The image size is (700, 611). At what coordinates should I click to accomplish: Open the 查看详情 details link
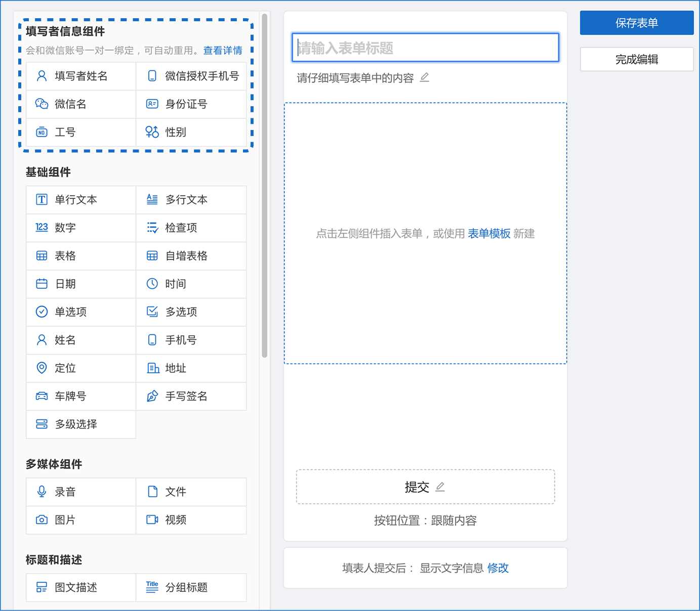pos(223,51)
